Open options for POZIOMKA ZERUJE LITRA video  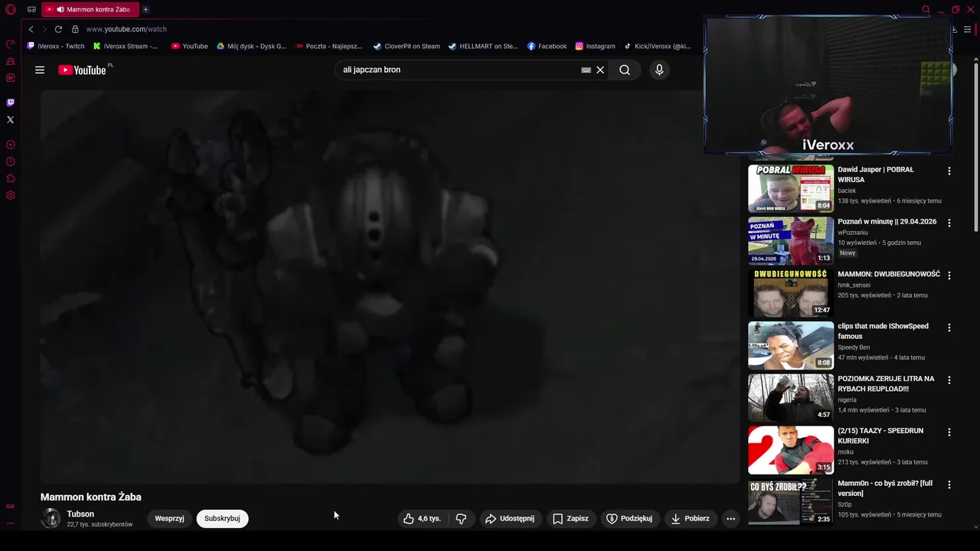949,380
